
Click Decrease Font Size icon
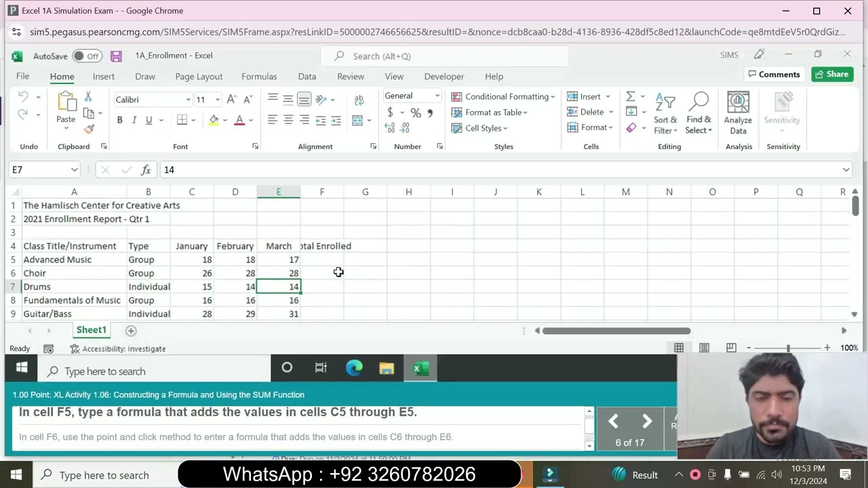(247, 100)
